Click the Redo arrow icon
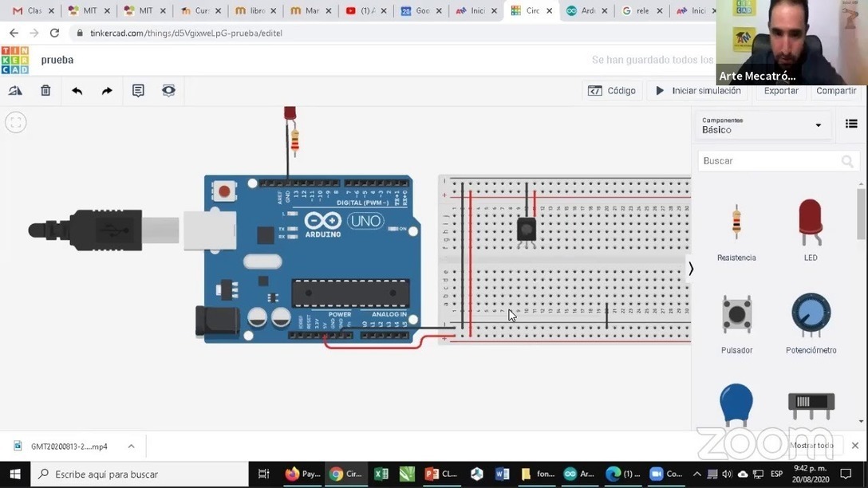This screenshot has height=488, width=868. 106,90
